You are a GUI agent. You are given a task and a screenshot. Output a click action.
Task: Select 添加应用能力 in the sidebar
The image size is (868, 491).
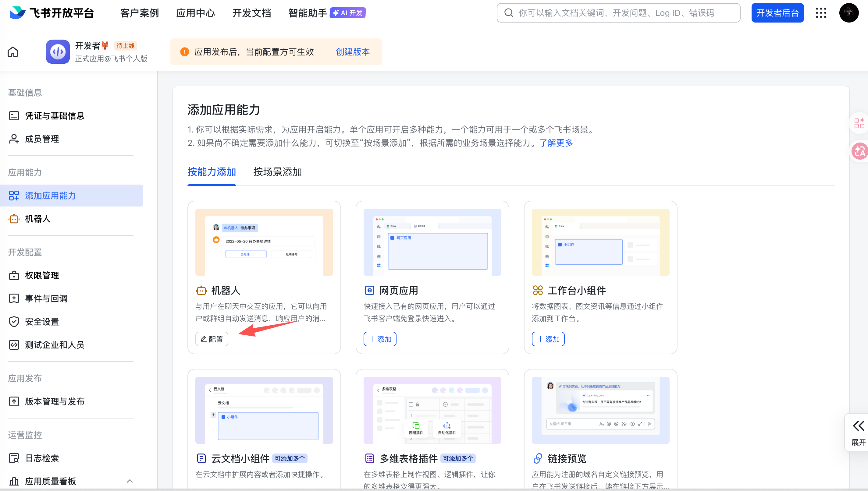72,196
